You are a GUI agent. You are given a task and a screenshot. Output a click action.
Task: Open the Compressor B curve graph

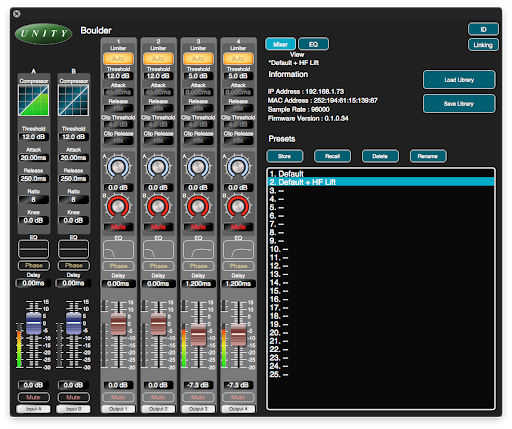tap(74, 100)
